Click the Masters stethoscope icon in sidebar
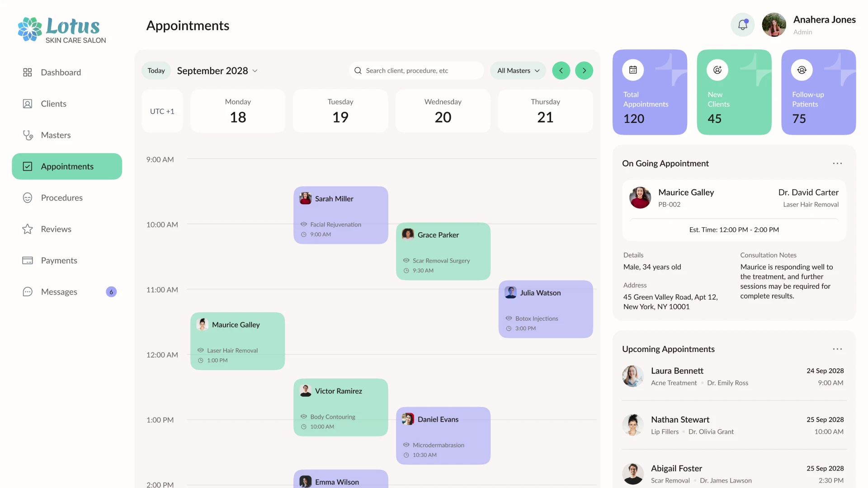 (28, 135)
